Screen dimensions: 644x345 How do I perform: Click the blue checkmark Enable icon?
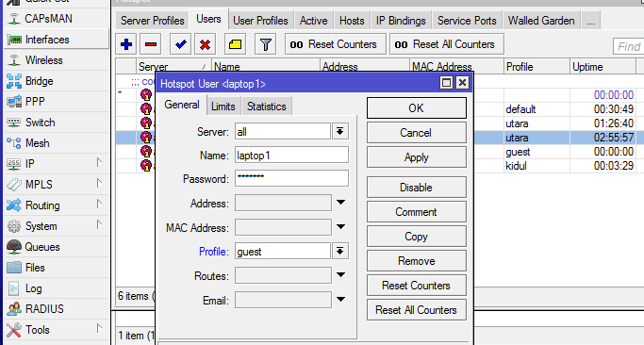coord(180,44)
